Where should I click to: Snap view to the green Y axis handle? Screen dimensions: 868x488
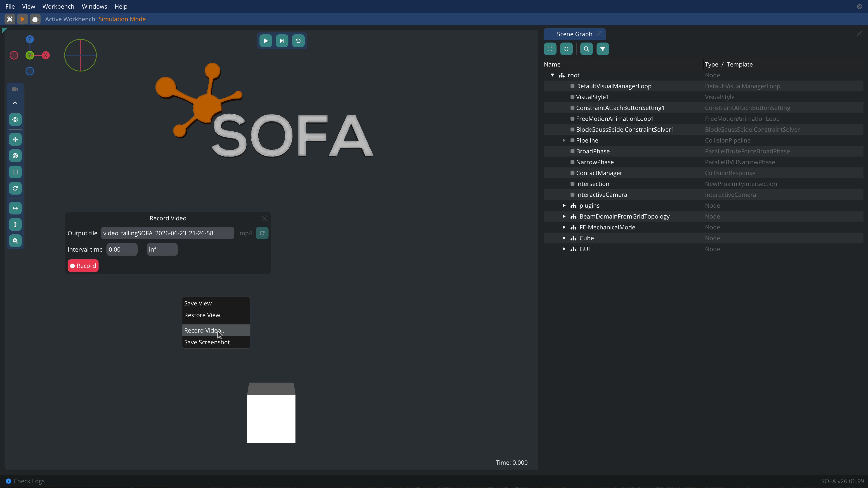coord(30,55)
